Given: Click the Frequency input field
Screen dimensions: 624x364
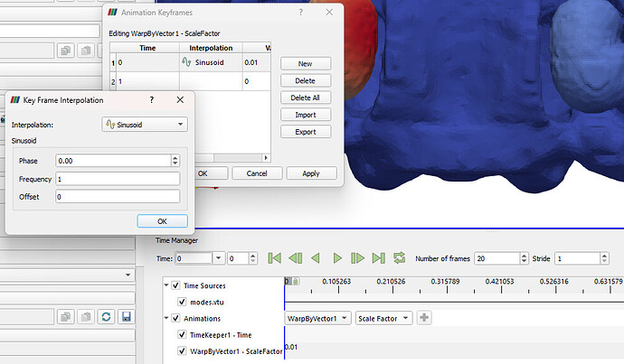Looking at the screenshot, I should click(118, 179).
